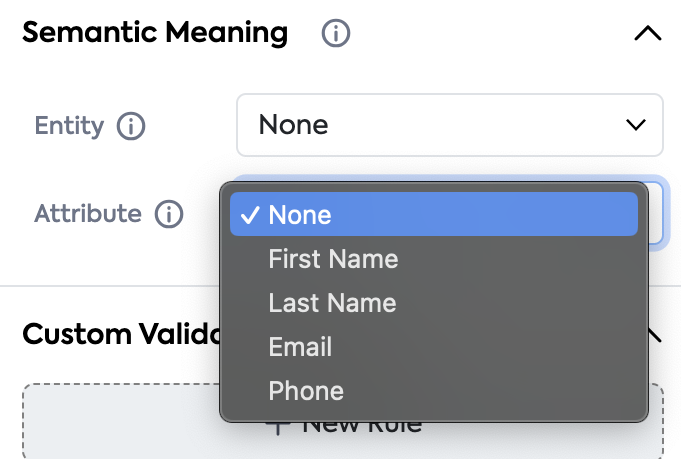Click the Attribute field label
681x459 pixels.
click(88, 214)
